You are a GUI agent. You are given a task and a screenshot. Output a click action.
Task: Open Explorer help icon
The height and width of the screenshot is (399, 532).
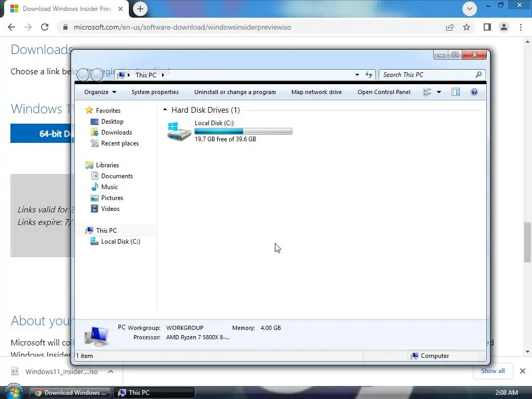coord(474,92)
